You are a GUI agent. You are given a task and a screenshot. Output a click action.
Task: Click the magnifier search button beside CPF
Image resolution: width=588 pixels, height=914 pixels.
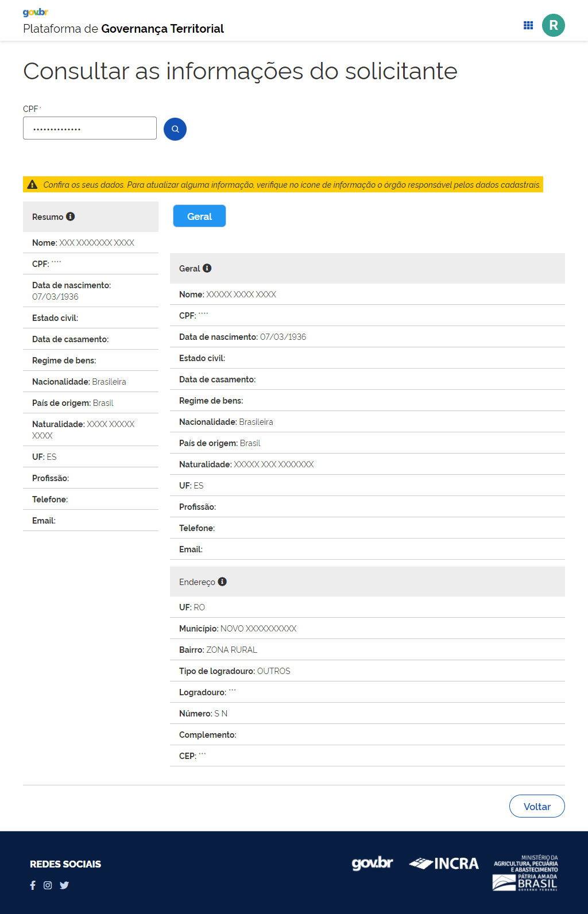[175, 129]
